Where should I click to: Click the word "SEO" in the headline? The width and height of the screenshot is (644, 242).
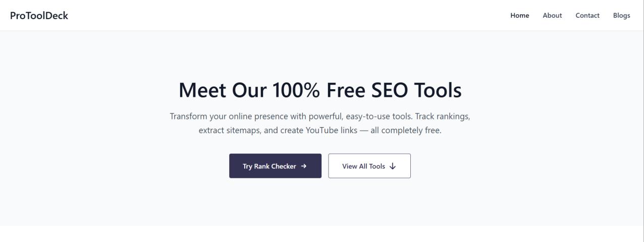[387, 91]
